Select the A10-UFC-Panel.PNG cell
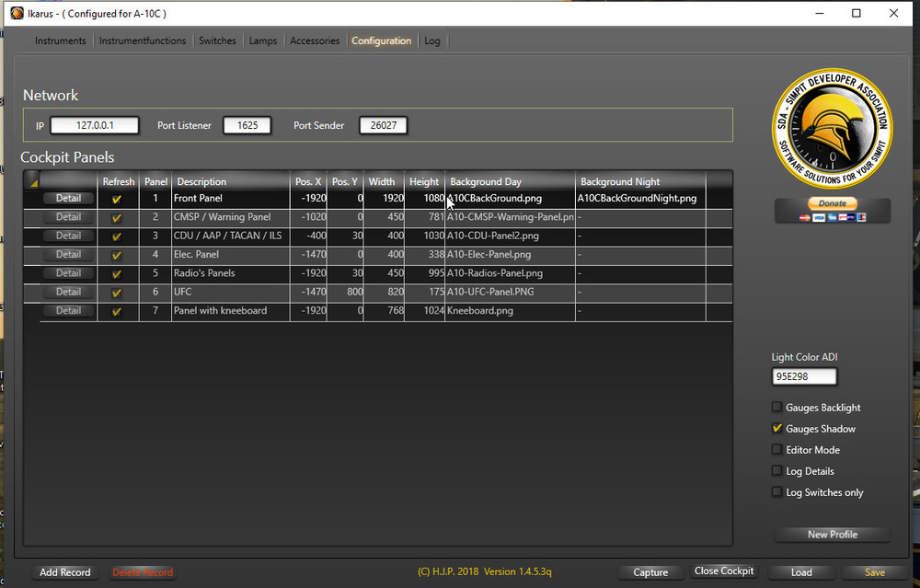This screenshot has height=588, width=920. pos(510,293)
